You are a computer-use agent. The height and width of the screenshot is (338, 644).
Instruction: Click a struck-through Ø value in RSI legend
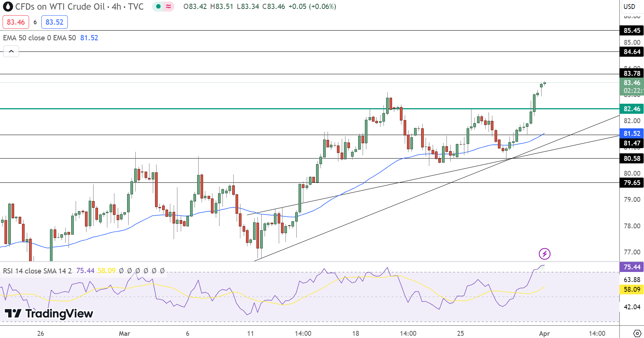coord(121,271)
